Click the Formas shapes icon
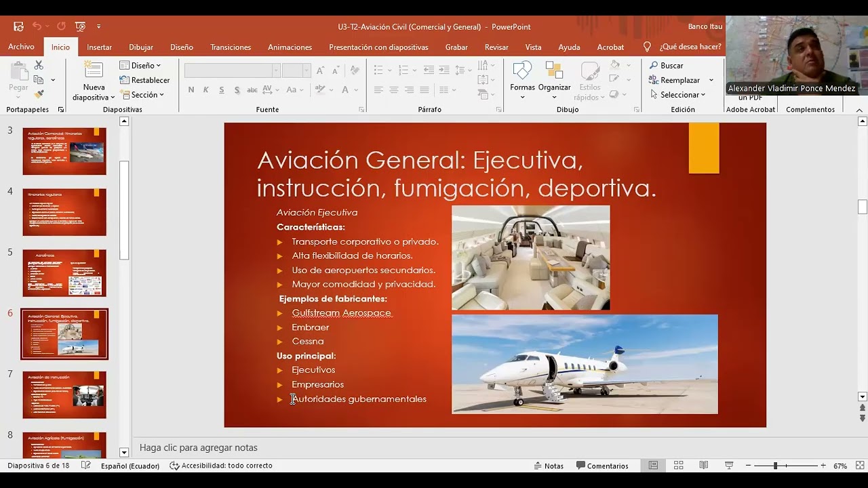 pyautogui.click(x=522, y=71)
